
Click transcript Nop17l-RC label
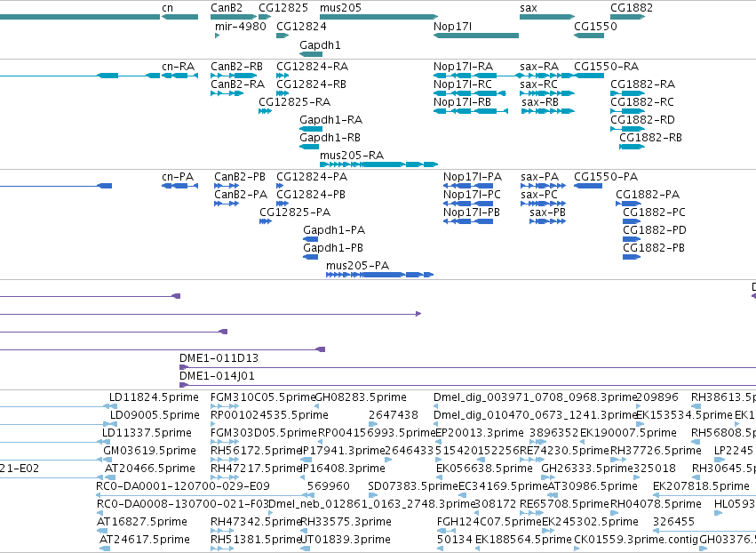(x=462, y=84)
